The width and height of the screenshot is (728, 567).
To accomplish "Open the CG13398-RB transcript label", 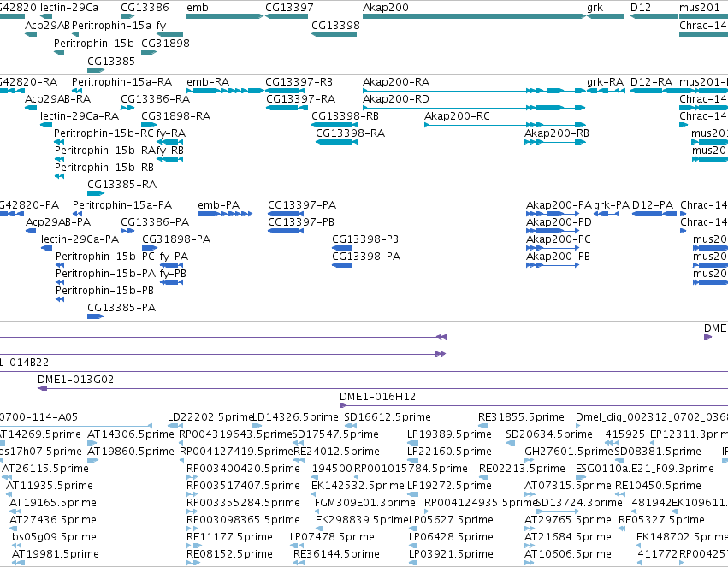I will click(x=345, y=116).
